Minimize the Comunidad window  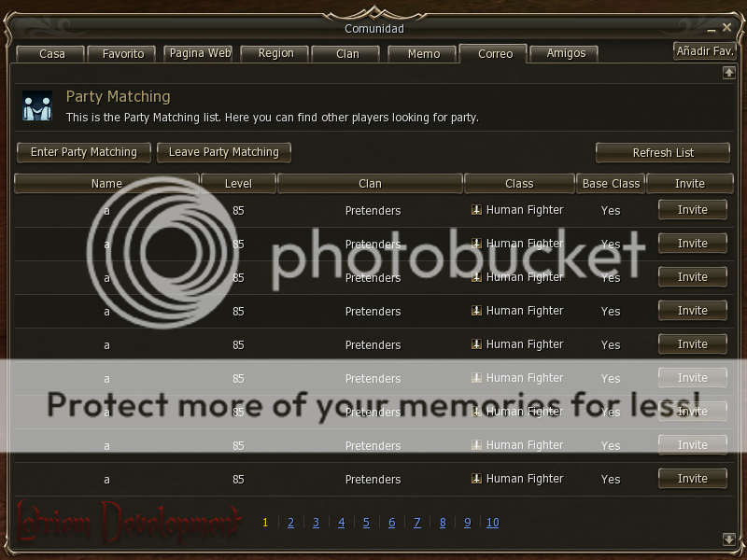point(712,29)
